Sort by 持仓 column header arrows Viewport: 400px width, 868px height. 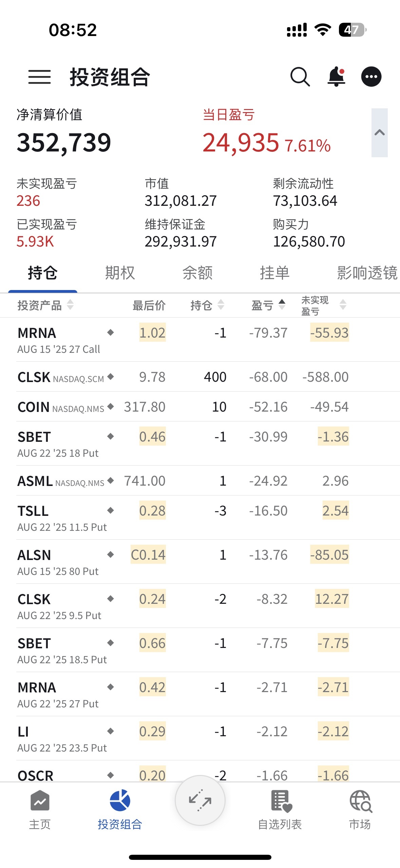click(221, 305)
